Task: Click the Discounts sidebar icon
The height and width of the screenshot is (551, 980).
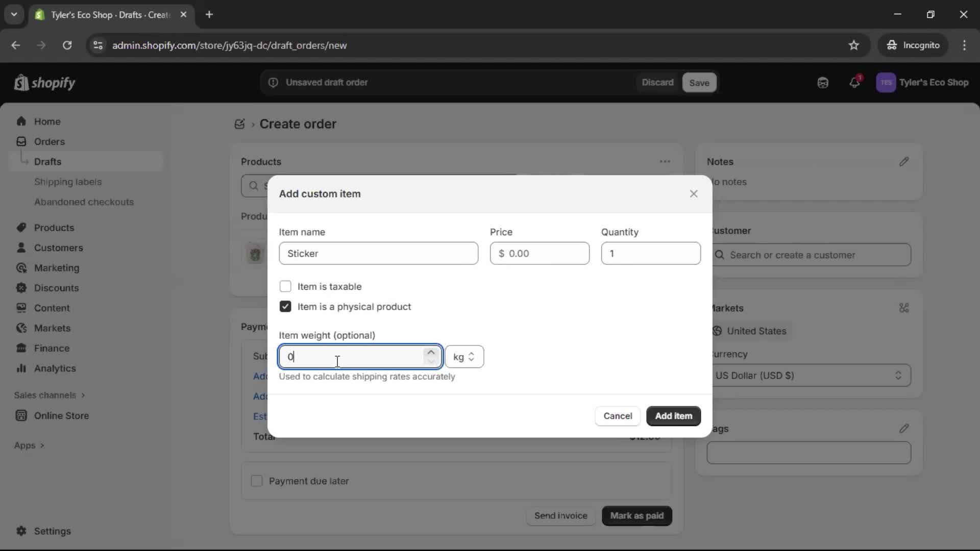Action: click(22, 288)
